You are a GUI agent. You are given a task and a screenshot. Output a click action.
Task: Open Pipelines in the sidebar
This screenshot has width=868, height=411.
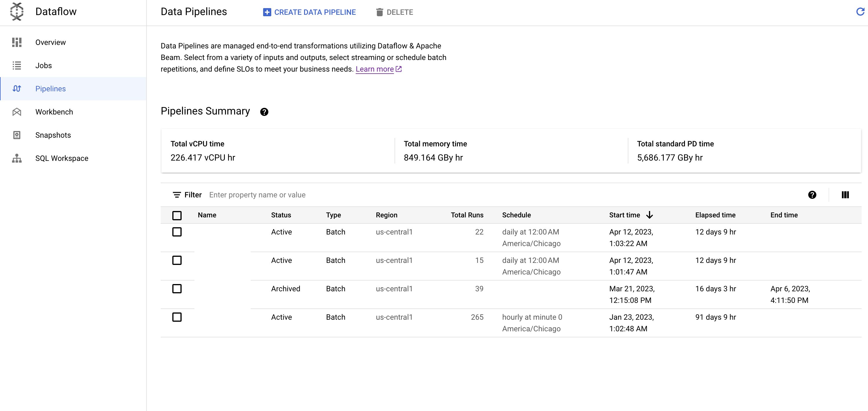[x=73, y=88]
